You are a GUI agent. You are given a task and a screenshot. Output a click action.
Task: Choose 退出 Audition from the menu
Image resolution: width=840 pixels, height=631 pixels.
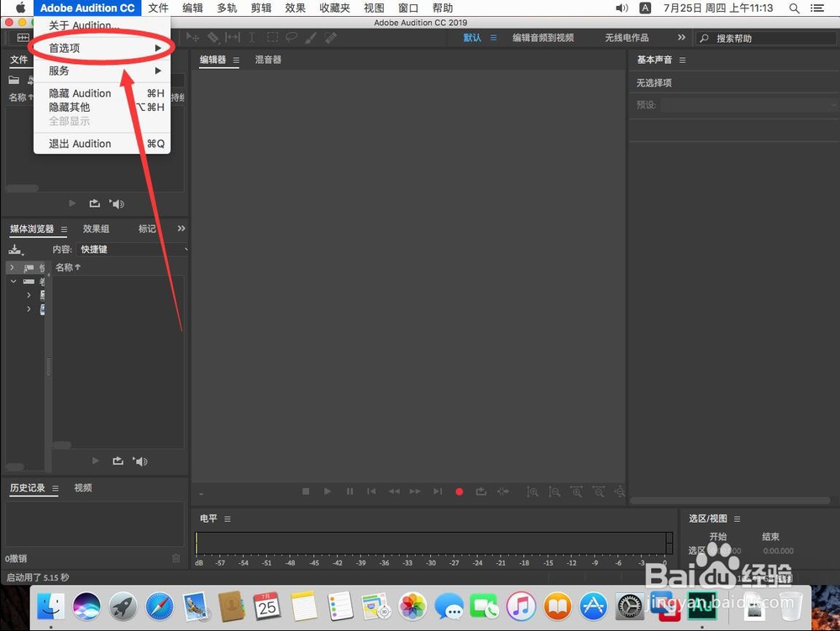tap(102, 144)
